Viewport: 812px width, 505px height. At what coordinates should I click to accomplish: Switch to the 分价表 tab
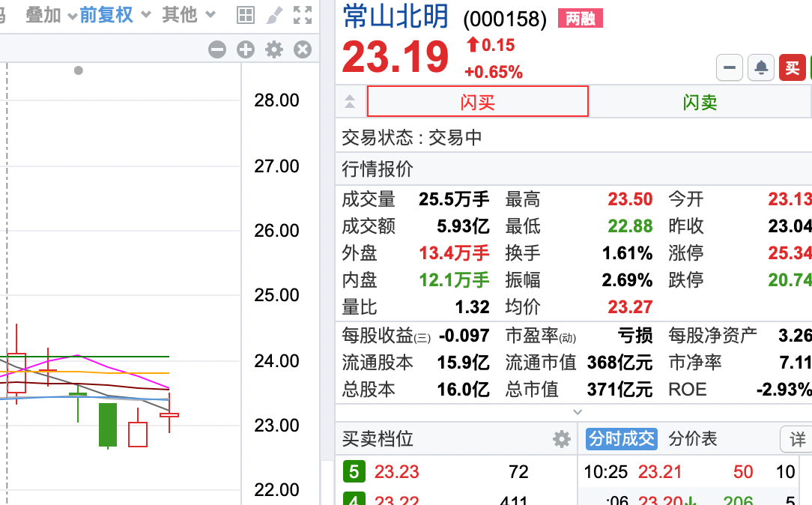point(692,439)
